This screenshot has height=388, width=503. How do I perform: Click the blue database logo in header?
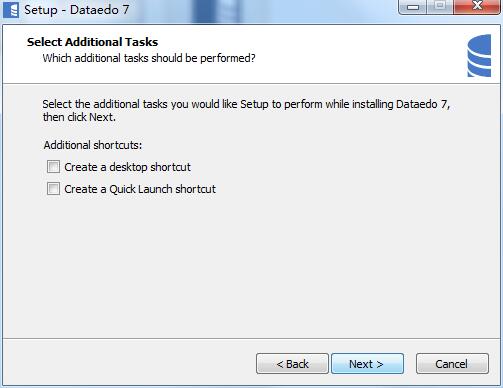coord(479,56)
